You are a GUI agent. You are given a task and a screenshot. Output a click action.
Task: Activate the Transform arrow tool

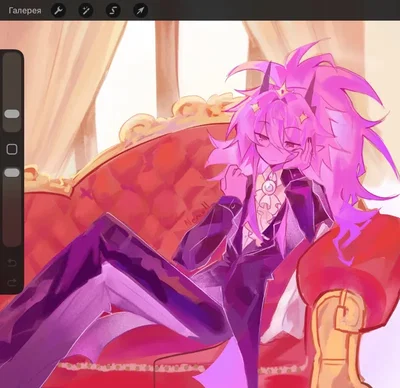140,11
